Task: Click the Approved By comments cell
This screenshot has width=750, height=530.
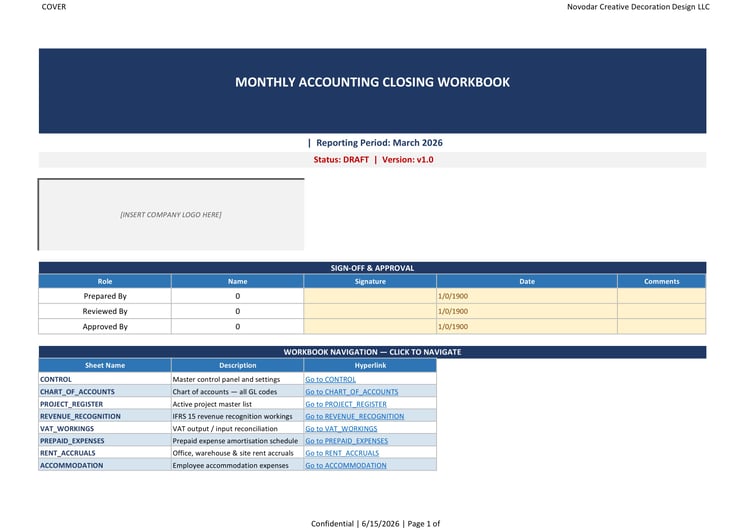Action: coord(662,327)
